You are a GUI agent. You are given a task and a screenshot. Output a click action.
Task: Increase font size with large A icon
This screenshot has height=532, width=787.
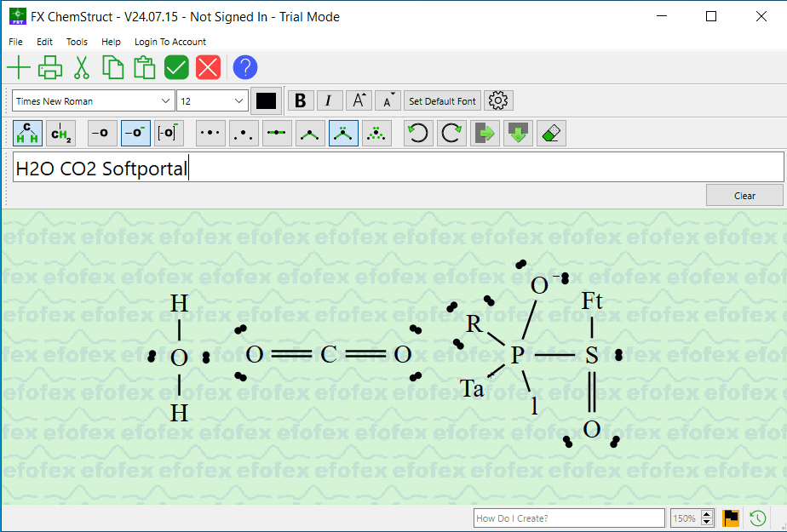click(x=359, y=100)
